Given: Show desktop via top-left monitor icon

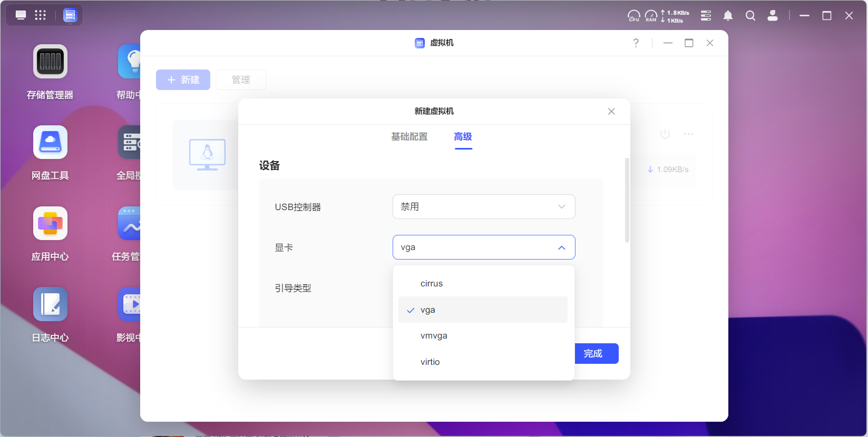Looking at the screenshot, I should (21, 15).
